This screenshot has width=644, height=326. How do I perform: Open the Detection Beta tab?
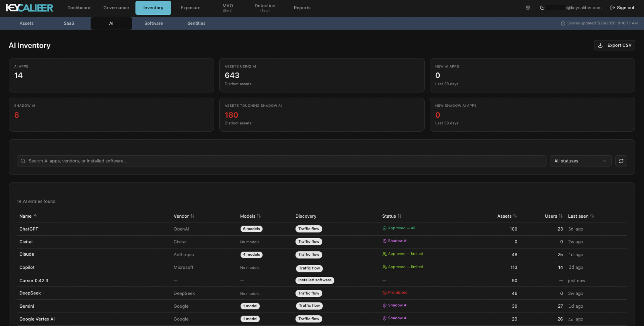tap(265, 8)
